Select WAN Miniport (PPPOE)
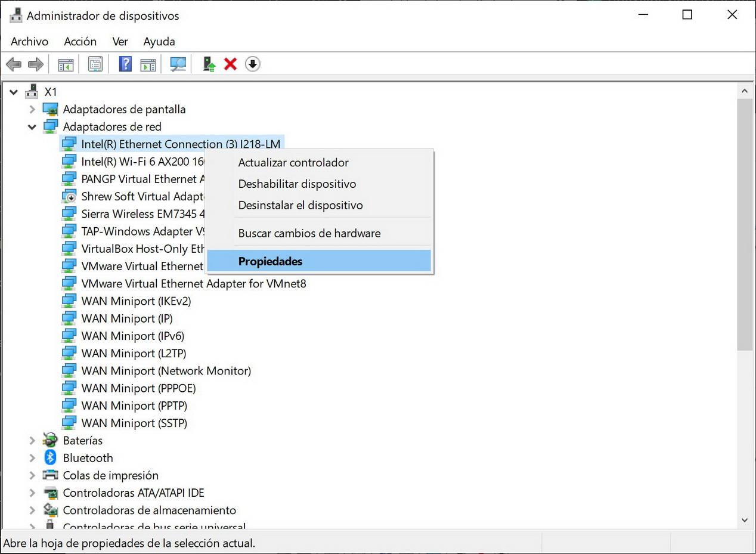 (138, 388)
